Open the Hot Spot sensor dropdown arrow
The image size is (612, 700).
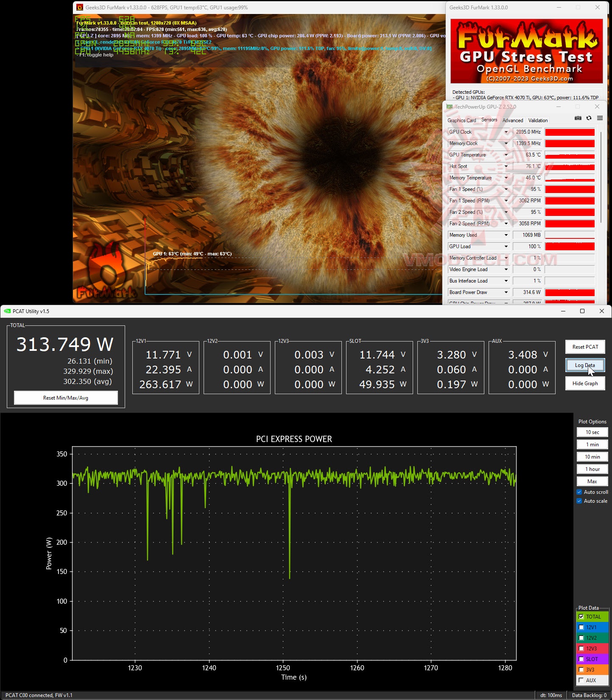[506, 167]
